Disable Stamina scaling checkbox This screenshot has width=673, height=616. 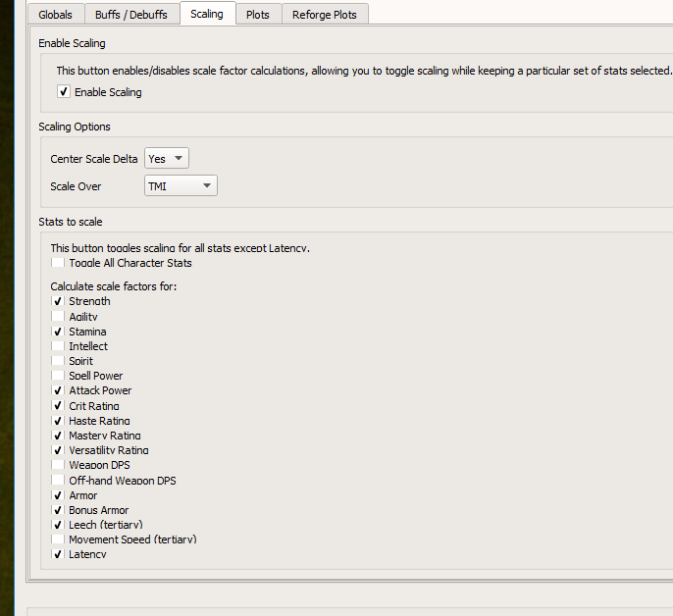[x=59, y=332]
